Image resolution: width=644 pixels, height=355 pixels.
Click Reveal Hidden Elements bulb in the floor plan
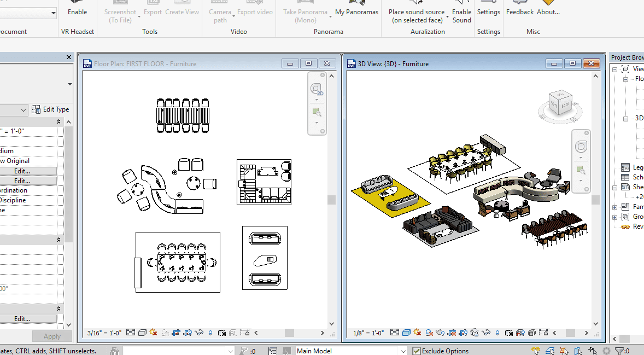(x=210, y=333)
